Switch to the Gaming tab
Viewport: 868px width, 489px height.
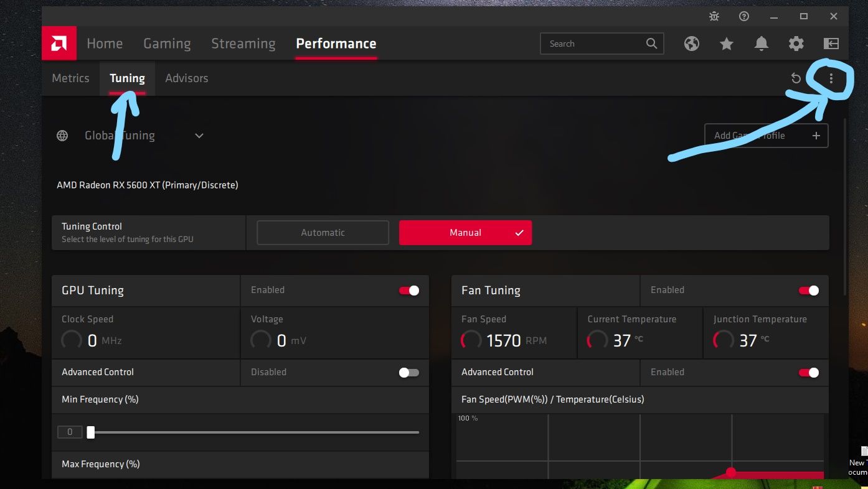167,44
